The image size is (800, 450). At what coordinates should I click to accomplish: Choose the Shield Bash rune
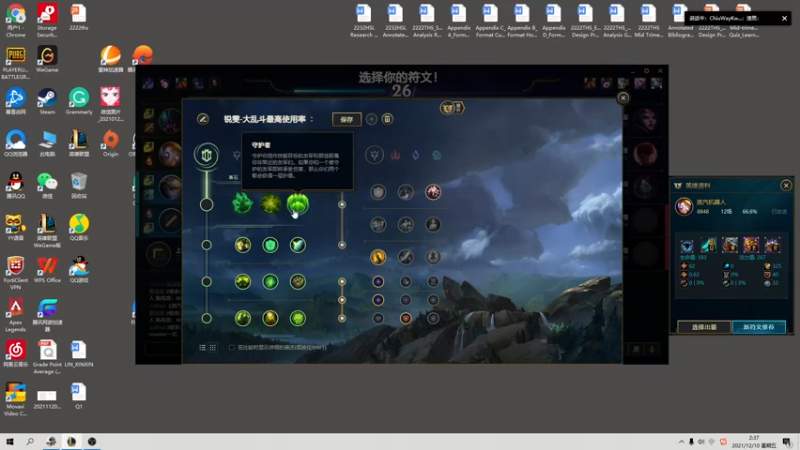298,245
